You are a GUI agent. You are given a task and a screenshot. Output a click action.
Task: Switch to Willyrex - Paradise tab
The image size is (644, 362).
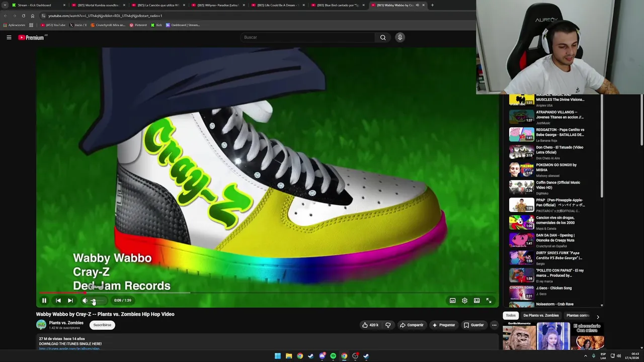tap(218, 5)
